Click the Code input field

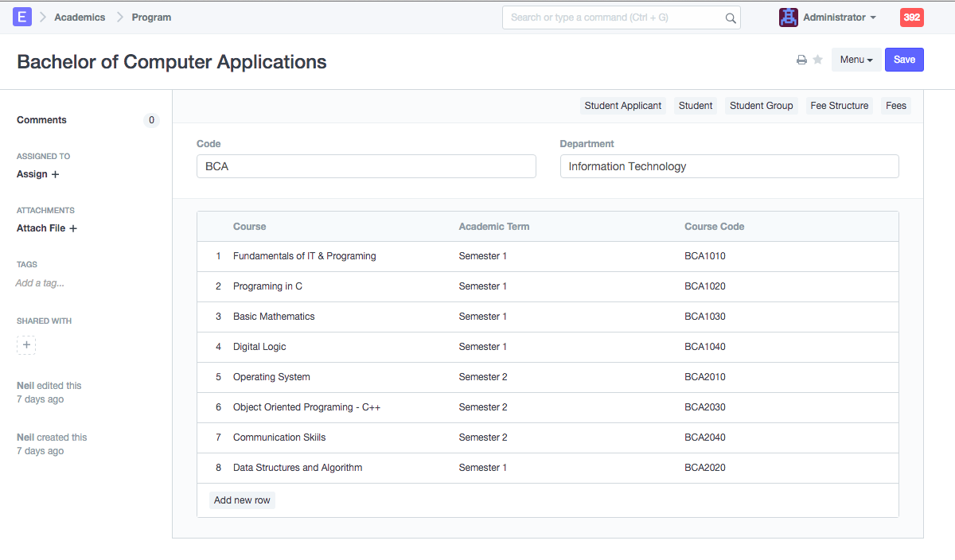(366, 166)
